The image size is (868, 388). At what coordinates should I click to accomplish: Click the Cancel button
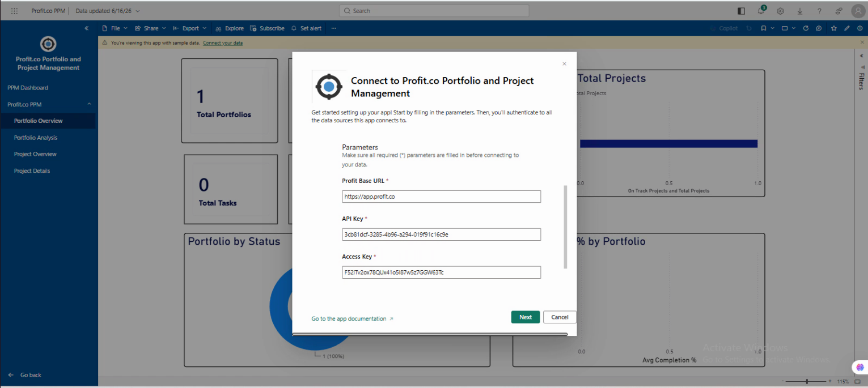560,317
